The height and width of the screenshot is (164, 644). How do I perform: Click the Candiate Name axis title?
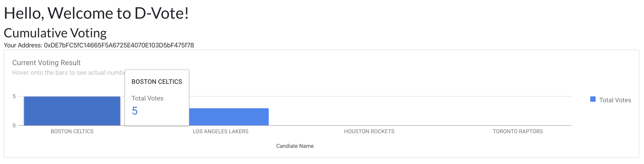pyautogui.click(x=295, y=146)
